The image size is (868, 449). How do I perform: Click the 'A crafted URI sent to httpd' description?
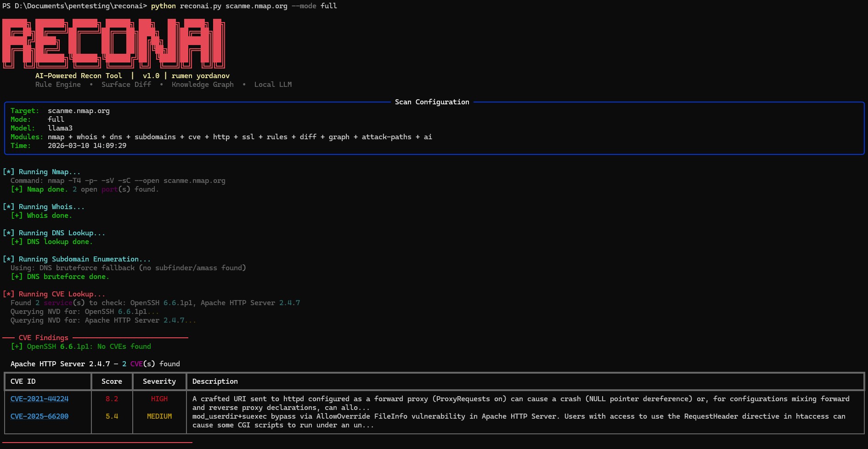[521, 403]
